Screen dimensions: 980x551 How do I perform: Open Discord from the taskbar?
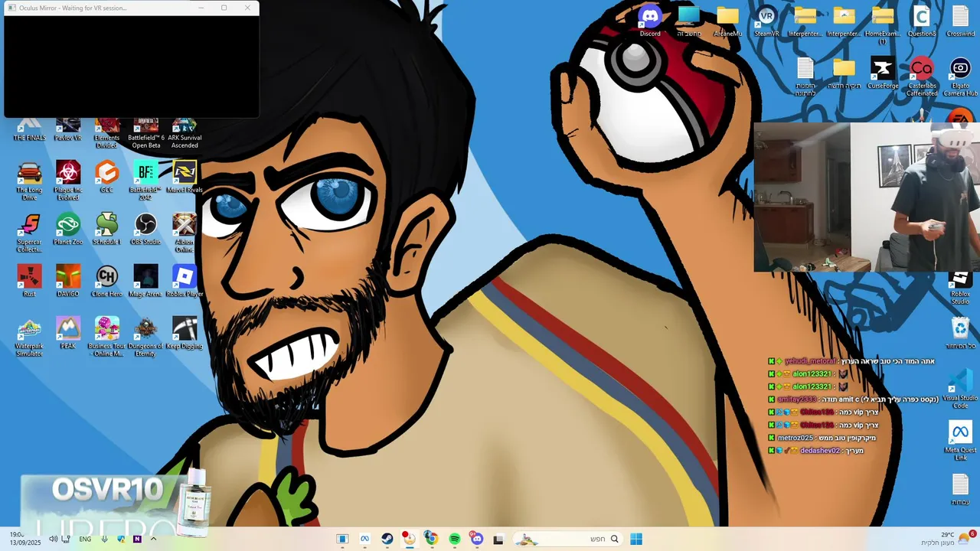(x=476, y=539)
